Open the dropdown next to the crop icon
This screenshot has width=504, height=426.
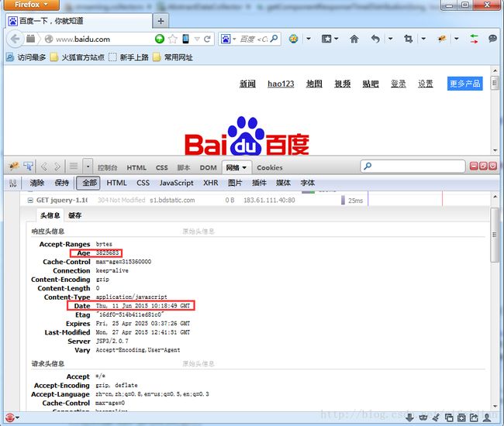tap(423, 40)
